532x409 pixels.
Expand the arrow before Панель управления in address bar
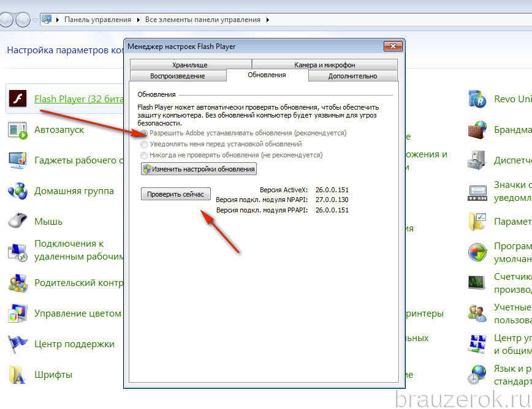tap(58, 20)
